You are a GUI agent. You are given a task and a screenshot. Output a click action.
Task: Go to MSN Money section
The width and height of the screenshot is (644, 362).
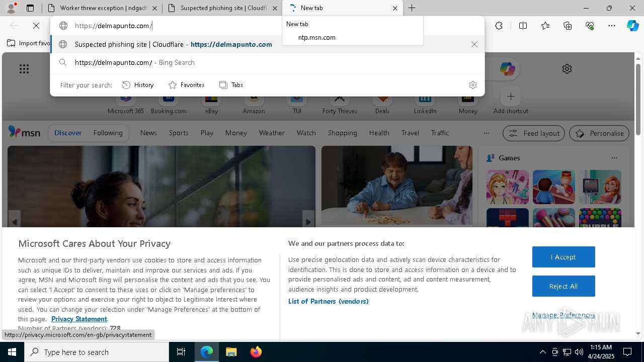click(x=236, y=133)
